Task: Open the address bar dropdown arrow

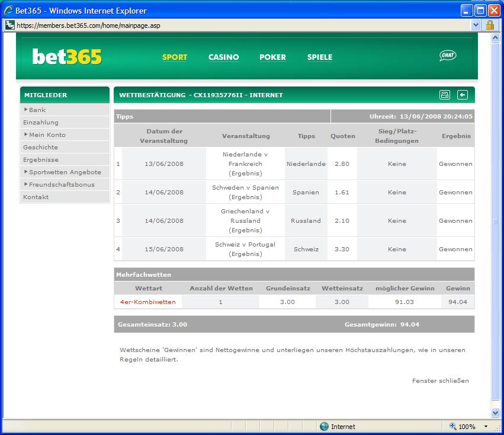Action: (476, 25)
